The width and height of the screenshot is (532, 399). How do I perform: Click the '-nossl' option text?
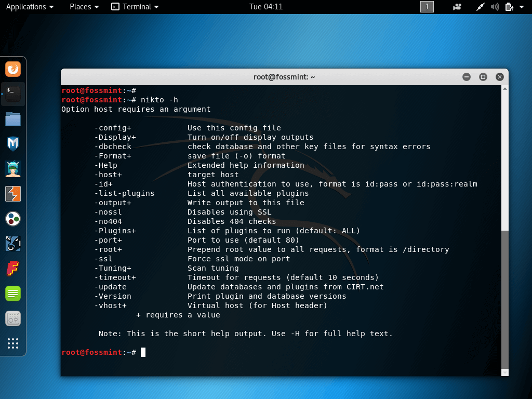[108, 212]
